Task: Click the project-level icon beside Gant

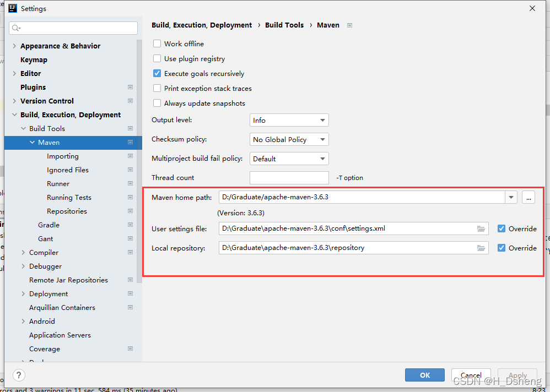Action: 130,238
